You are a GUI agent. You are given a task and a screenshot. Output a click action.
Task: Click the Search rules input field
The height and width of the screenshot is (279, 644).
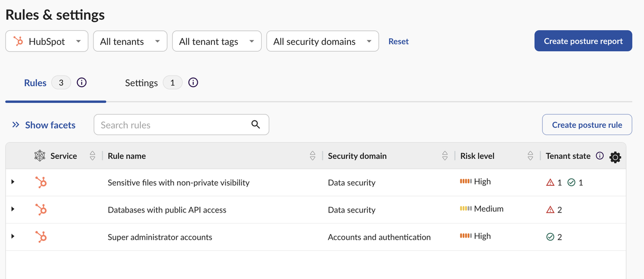(x=171, y=125)
